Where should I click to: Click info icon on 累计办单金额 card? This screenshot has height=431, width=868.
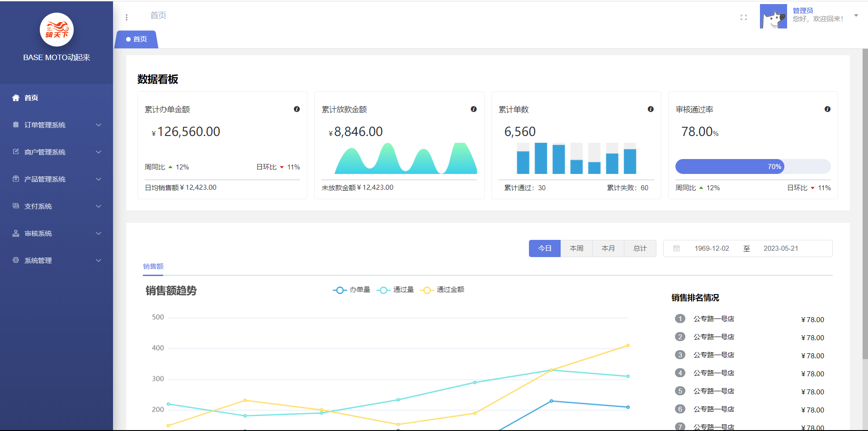[297, 109]
